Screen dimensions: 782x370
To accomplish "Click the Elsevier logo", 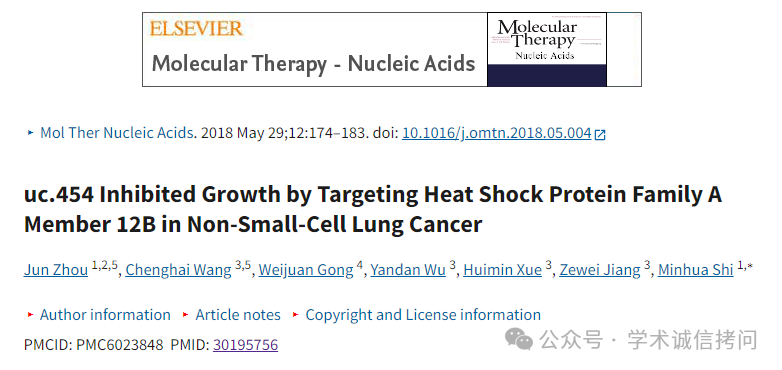I will click(x=196, y=28).
